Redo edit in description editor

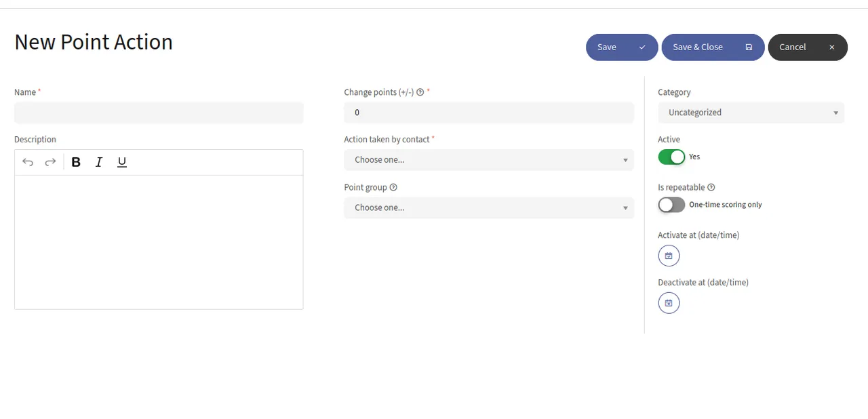[x=50, y=162]
